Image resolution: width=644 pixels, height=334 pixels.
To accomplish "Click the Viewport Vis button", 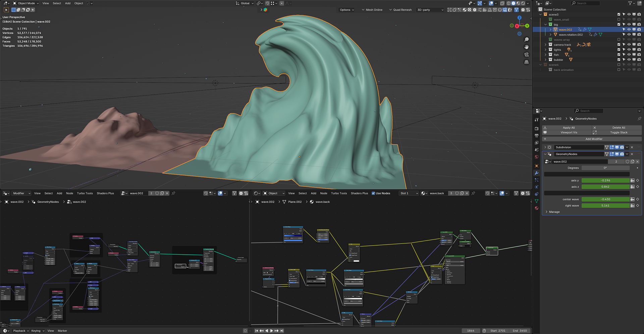I will [567, 133].
